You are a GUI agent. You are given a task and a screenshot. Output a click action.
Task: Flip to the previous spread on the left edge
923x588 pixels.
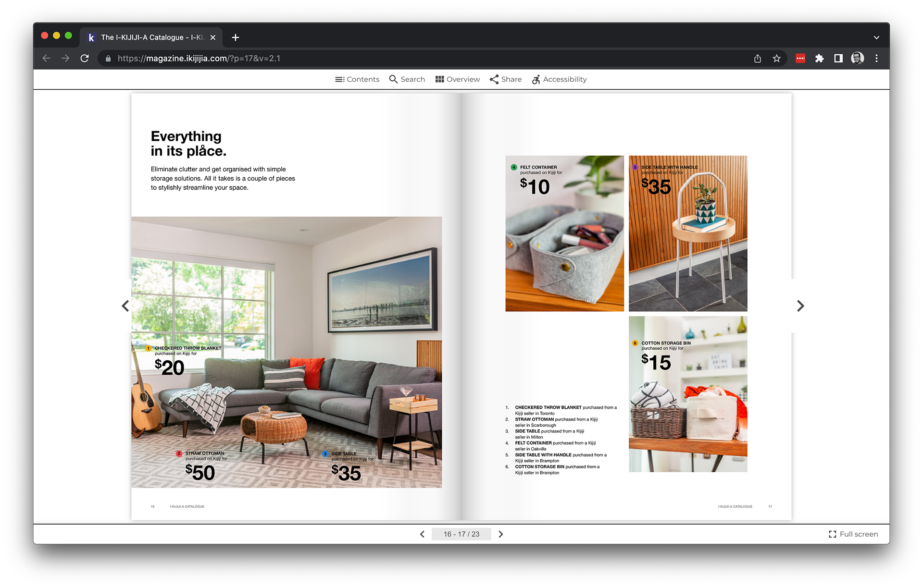tap(125, 306)
